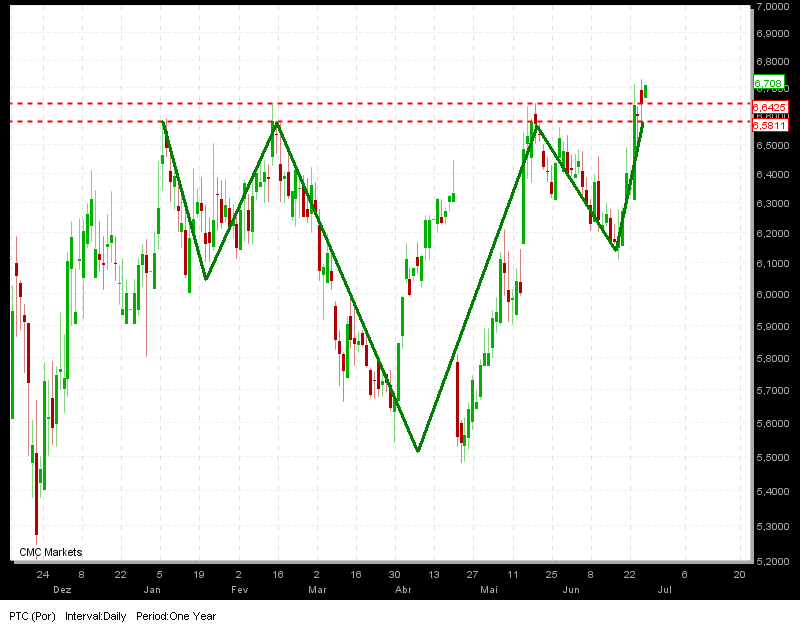
Task: Click the 6,2000 price axis label
Action: [x=773, y=234]
